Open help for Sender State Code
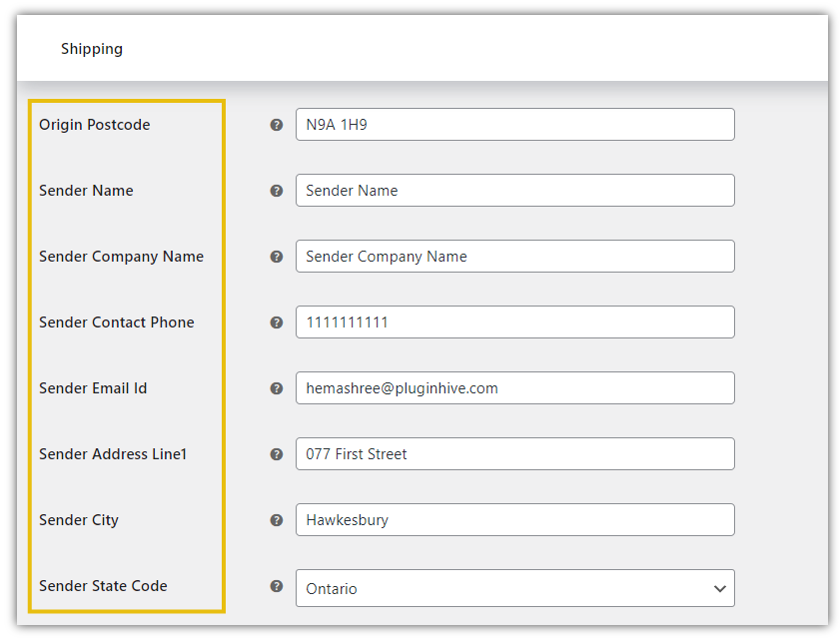 pos(277,586)
